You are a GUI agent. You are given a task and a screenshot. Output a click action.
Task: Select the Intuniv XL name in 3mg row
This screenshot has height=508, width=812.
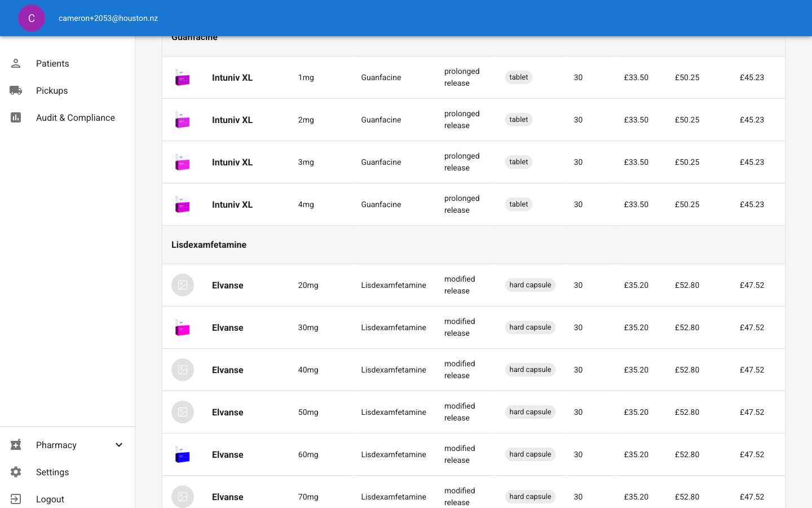[232, 163]
